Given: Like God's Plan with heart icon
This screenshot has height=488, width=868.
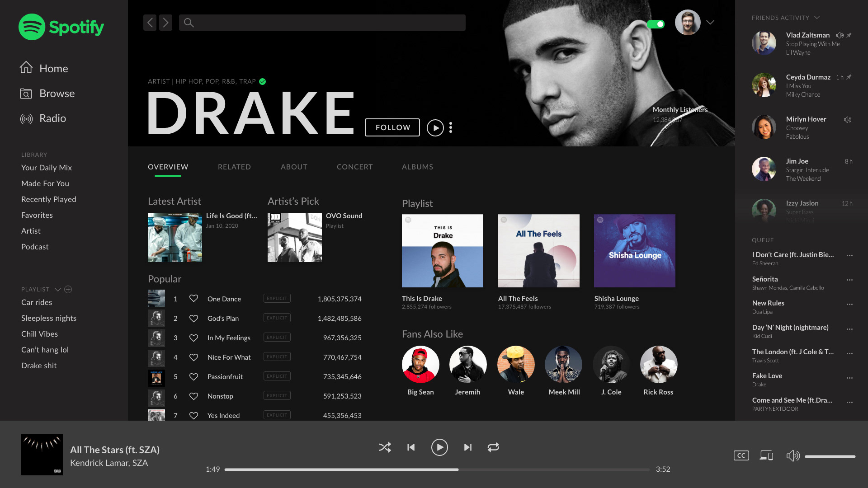Looking at the screenshot, I should [193, 318].
